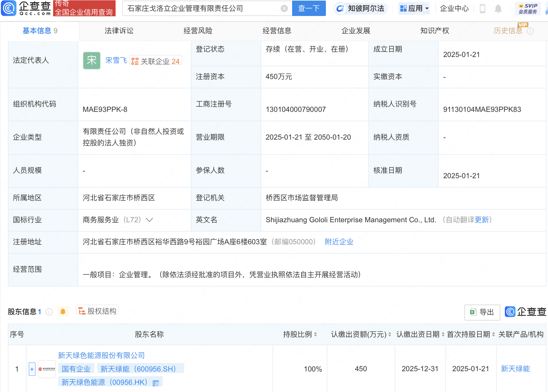Click the info icon next to 股东信息

click(49, 312)
